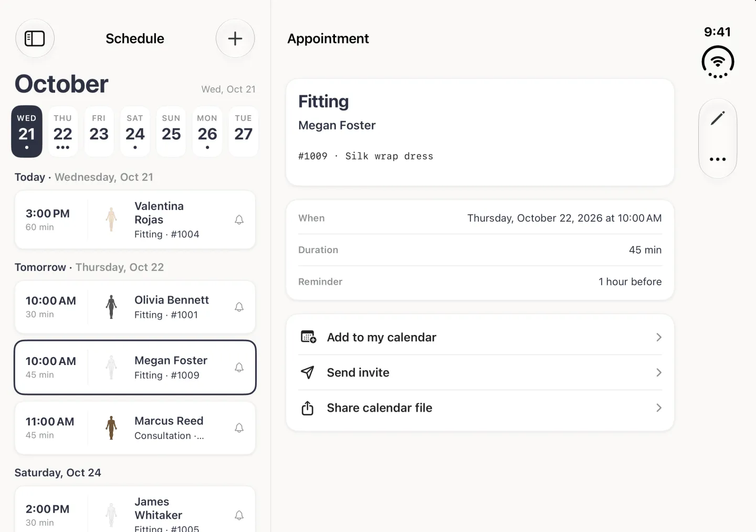
Task: Click the paper plane Send invite icon
Action: click(x=308, y=372)
